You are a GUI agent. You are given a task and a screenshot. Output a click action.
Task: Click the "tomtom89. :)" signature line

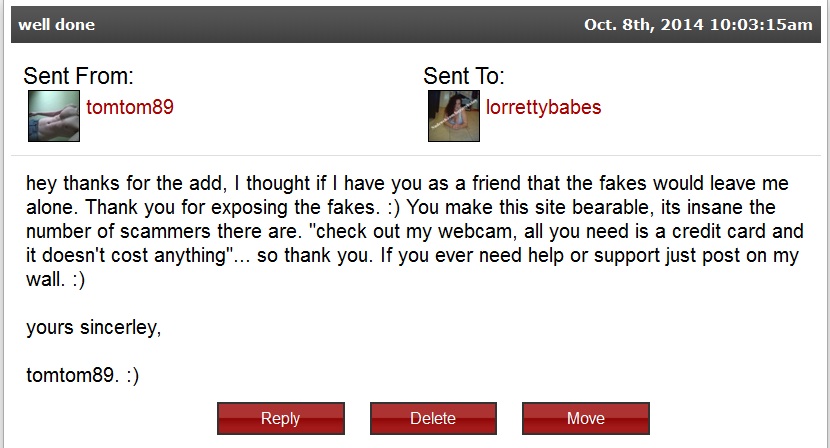tap(82, 376)
